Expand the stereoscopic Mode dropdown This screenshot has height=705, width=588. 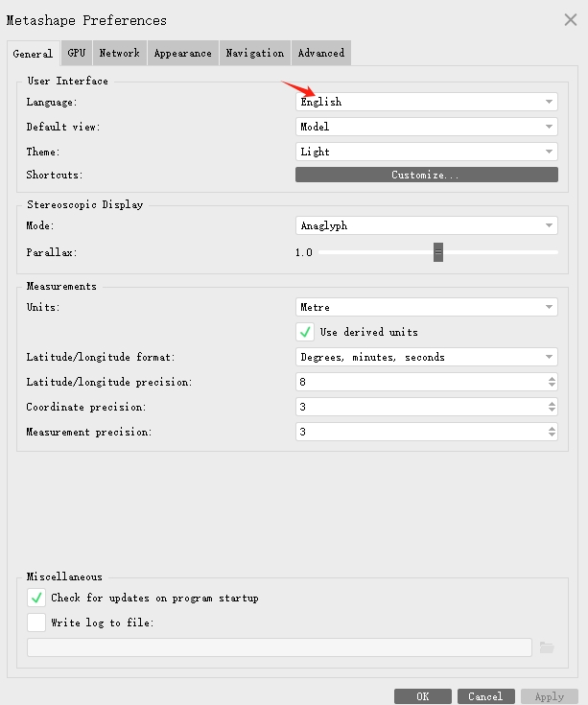(x=426, y=226)
